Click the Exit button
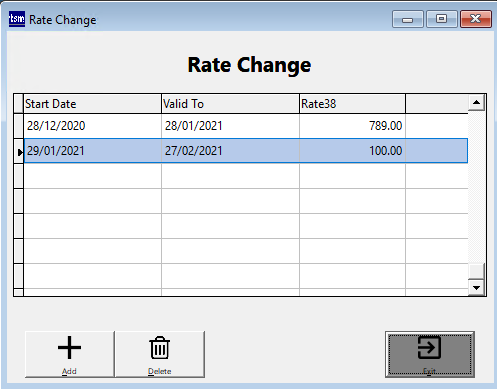Image resolution: width=497 pixels, height=389 pixels. tap(430, 354)
